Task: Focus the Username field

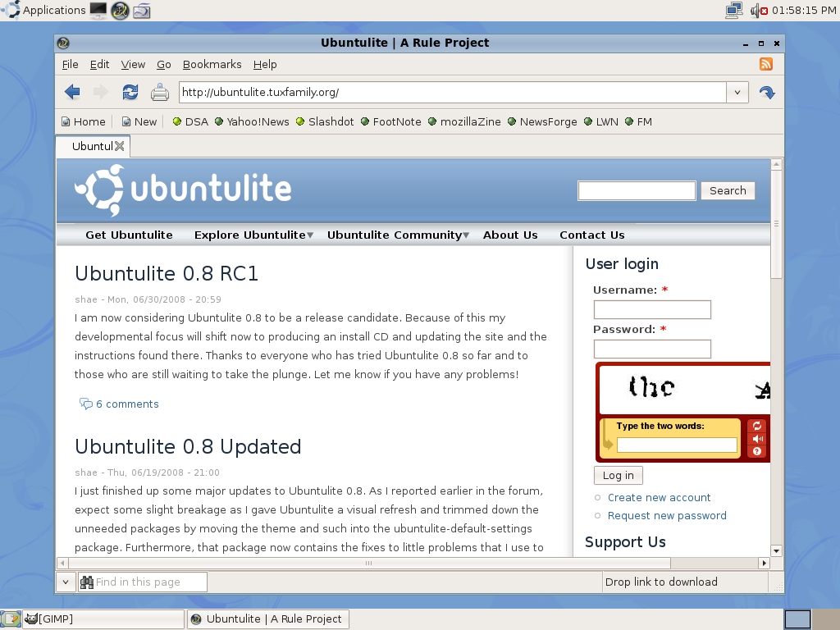Action: [x=652, y=309]
